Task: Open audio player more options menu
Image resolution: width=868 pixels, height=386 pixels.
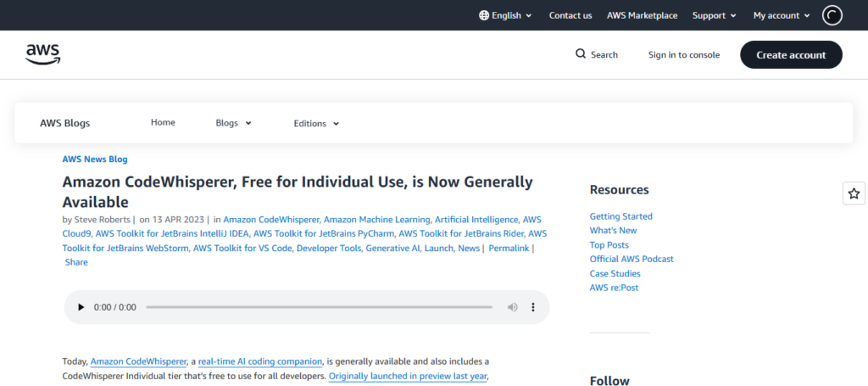Action: click(533, 307)
